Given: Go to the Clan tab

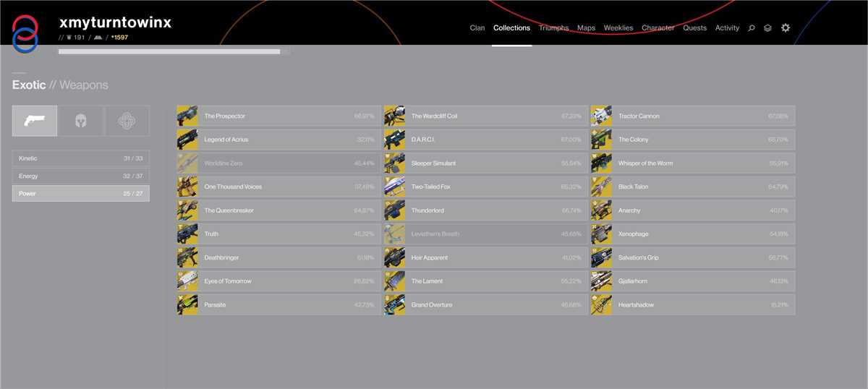Looking at the screenshot, I should point(477,28).
